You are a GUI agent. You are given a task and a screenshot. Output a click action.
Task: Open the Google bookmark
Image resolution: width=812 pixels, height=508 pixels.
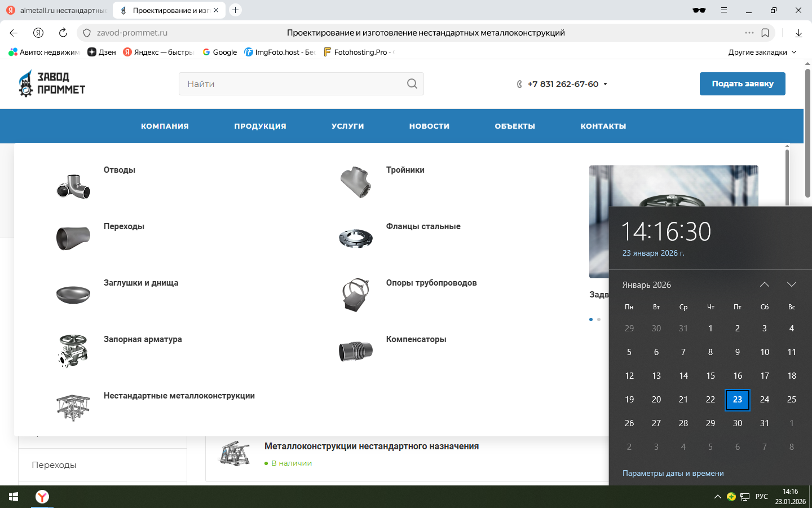click(x=219, y=52)
